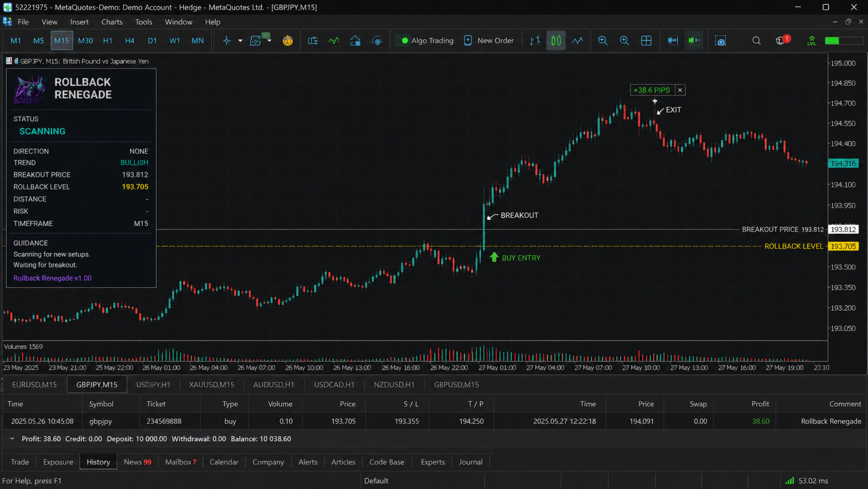The image size is (868, 489).
Task: Click the connection level green bar indicator
Action: (x=844, y=41)
